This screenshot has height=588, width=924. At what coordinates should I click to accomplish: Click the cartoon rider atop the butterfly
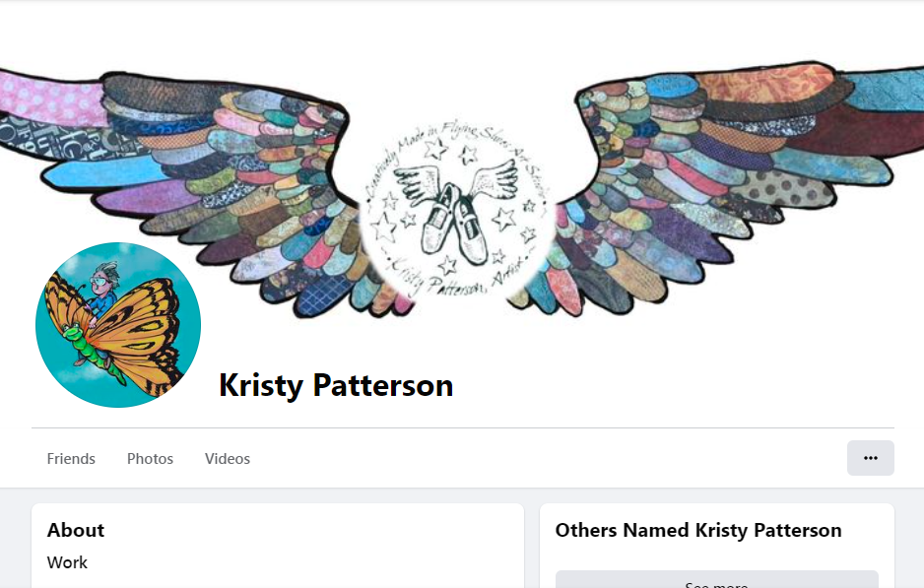(103, 287)
